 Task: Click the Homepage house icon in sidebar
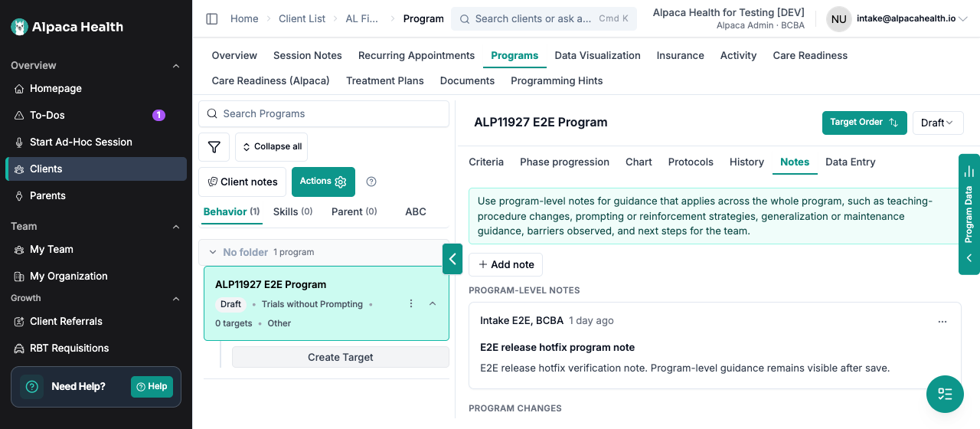point(20,89)
